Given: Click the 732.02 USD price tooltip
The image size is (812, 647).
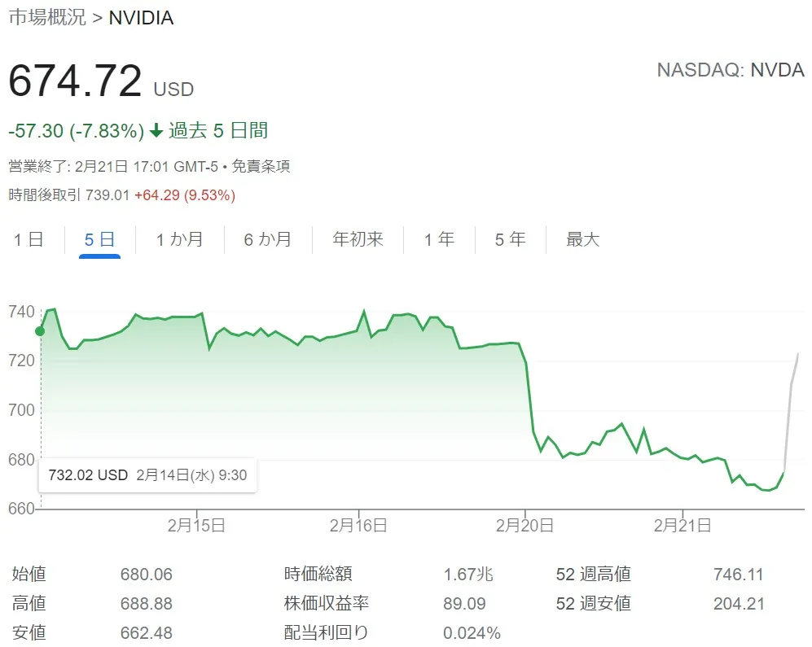Looking at the screenshot, I should (147, 475).
